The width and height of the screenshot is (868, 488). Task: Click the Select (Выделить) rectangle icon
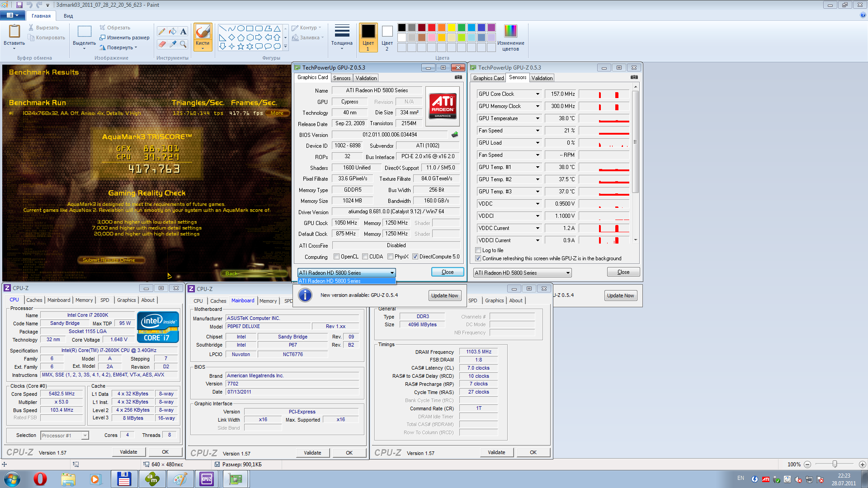[84, 31]
